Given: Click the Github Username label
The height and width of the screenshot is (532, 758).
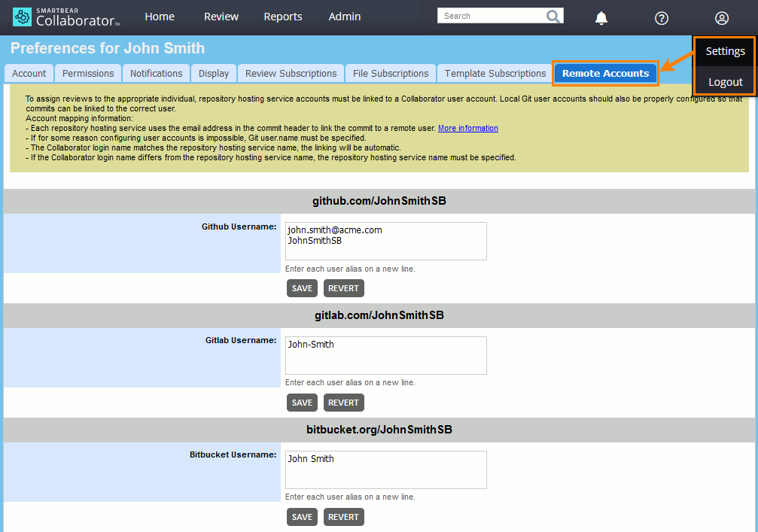Looking at the screenshot, I should (239, 226).
